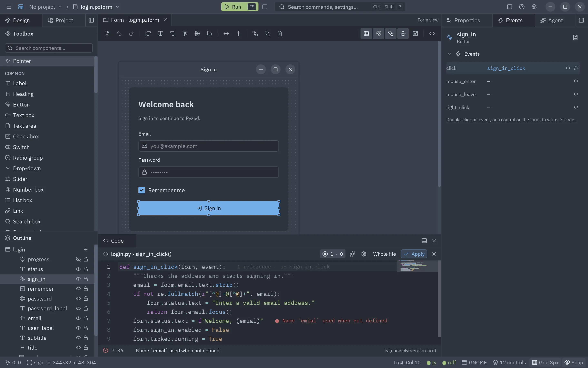Hide the status control in Outline
This screenshot has height=368, width=588.
(78, 269)
